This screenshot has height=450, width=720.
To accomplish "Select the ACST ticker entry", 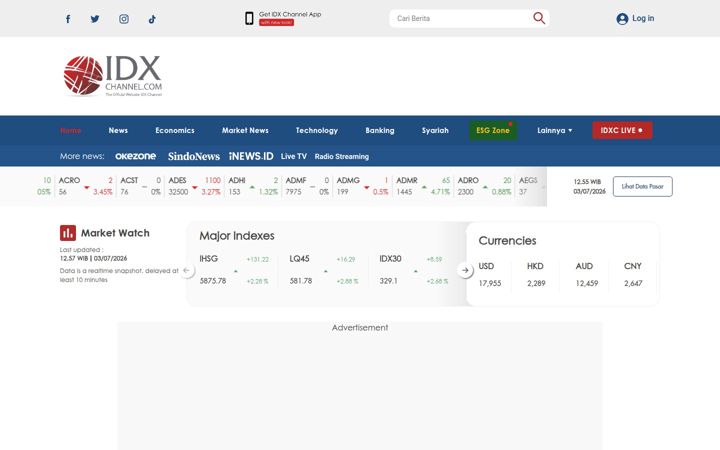I will click(141, 186).
